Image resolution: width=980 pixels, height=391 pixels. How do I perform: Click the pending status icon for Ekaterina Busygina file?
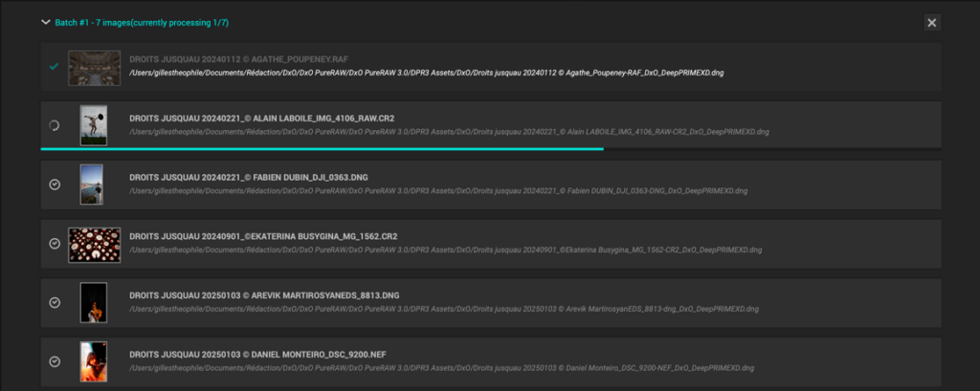pos(55,243)
